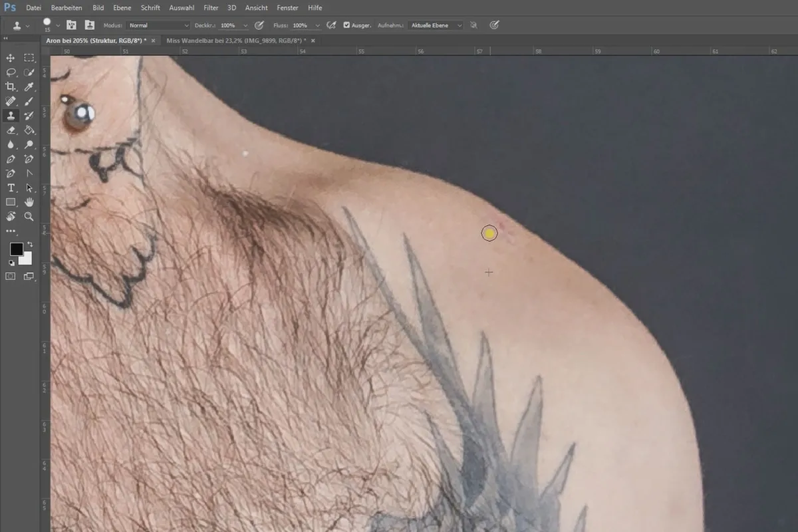
Task: Swap foreground and background colors
Action: tap(30, 245)
